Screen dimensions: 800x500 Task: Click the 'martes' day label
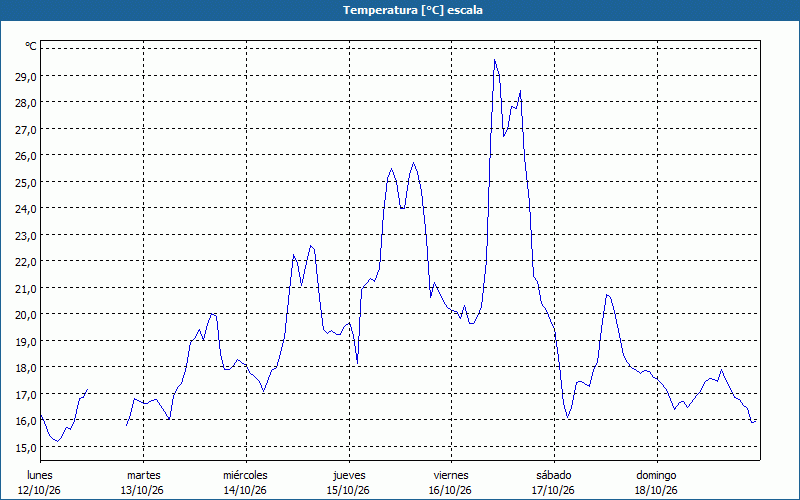(x=144, y=475)
